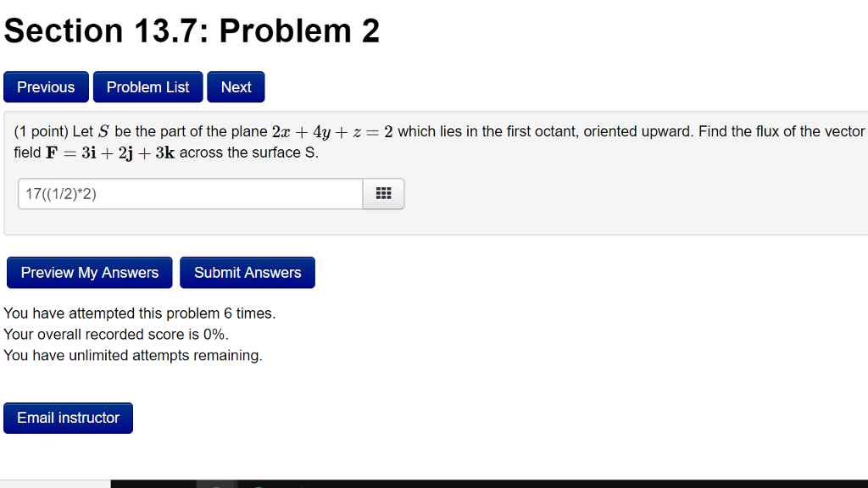
Task: Click the math symbol palette beside the answer box
Action: (x=383, y=193)
